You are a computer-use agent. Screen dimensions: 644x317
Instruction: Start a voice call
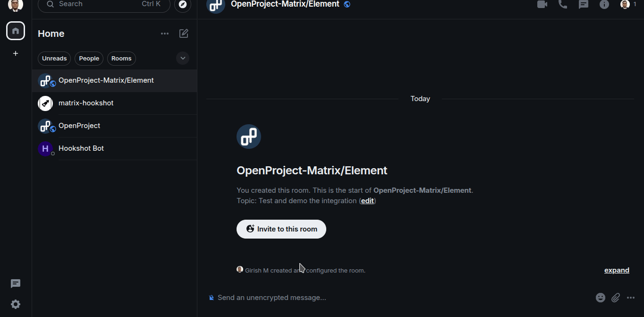(563, 4)
